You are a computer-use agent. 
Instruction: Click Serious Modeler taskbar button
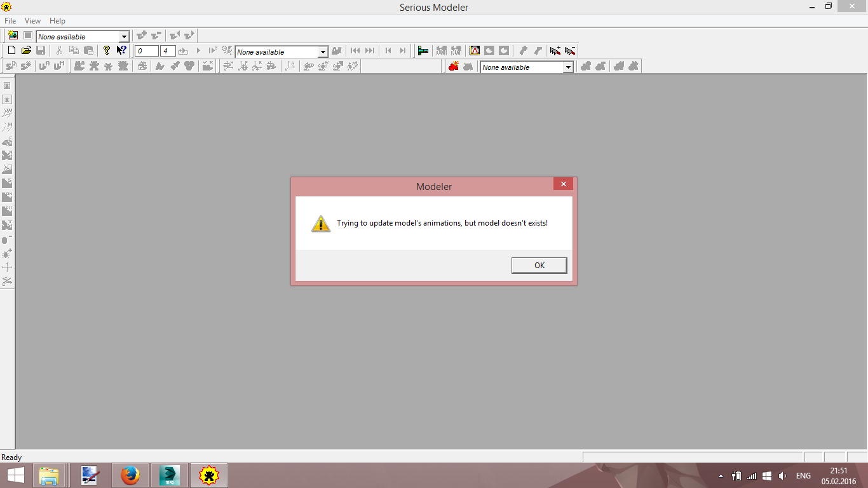point(208,475)
